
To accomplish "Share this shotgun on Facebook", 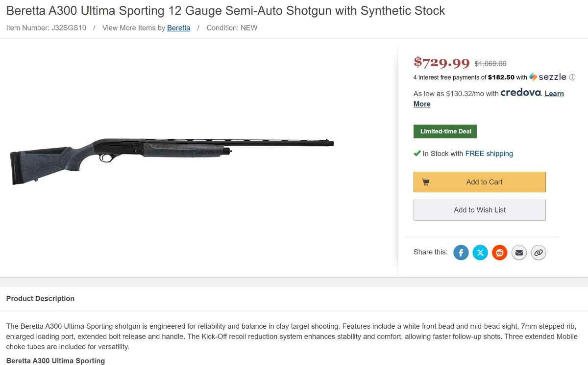I will (461, 253).
